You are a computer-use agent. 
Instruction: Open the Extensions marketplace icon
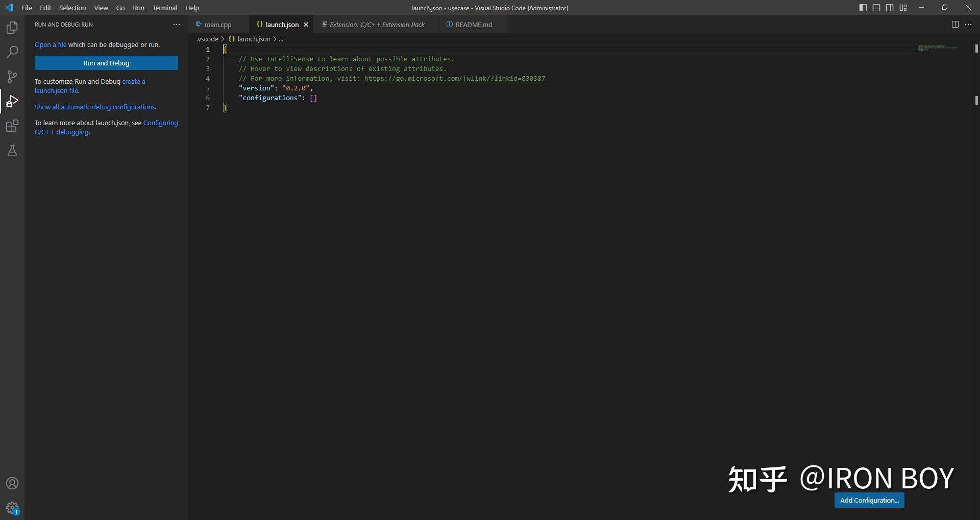(12, 126)
